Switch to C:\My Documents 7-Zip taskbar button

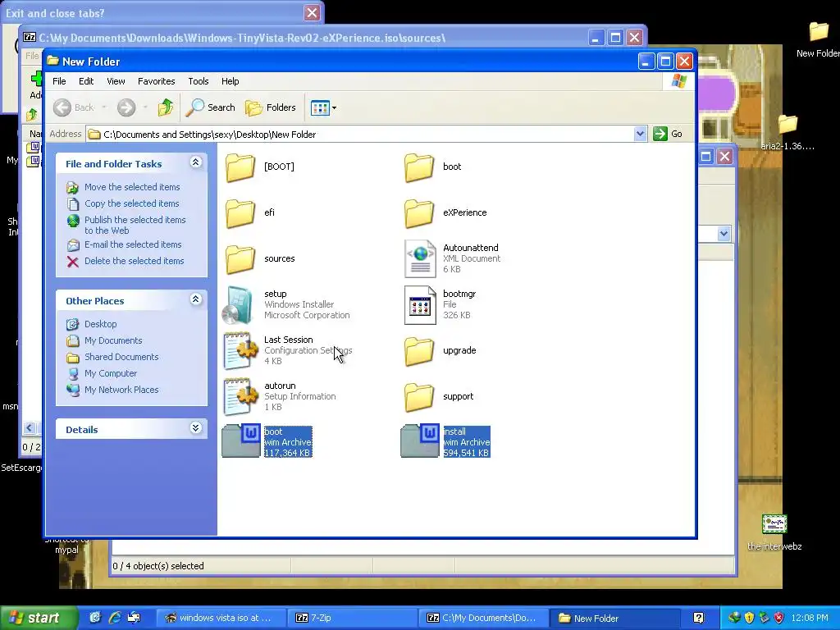pyautogui.click(x=484, y=618)
